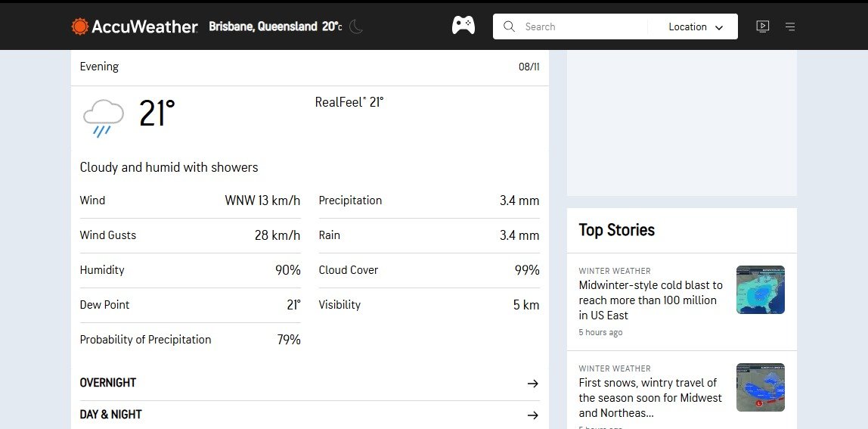This screenshot has width=868, height=429.
Task: Open the Location dropdown in search bar
Action: coord(695,26)
